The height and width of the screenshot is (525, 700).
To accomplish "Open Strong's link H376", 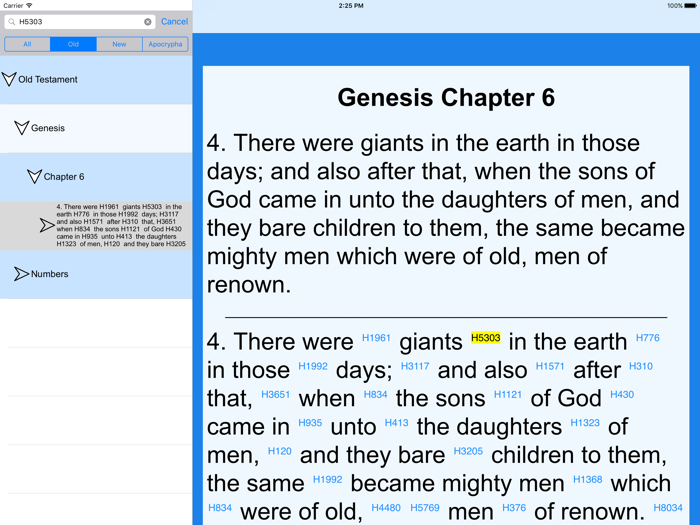I will (514, 508).
